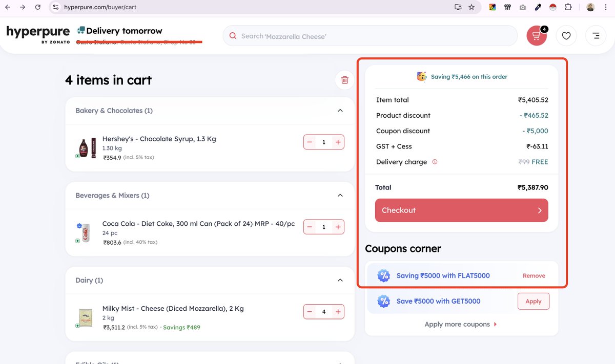
Task: Open the hamburger menu icon
Action: coord(596,36)
